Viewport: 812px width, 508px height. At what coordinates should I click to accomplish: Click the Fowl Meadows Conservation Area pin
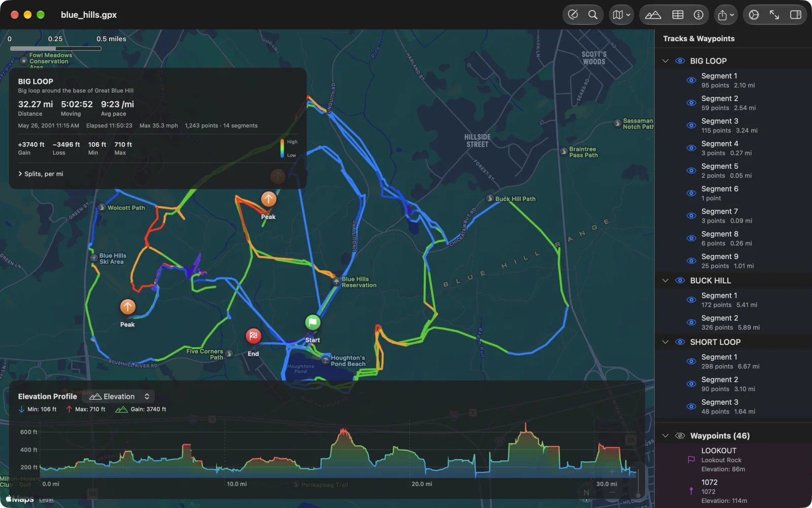[x=23, y=61]
